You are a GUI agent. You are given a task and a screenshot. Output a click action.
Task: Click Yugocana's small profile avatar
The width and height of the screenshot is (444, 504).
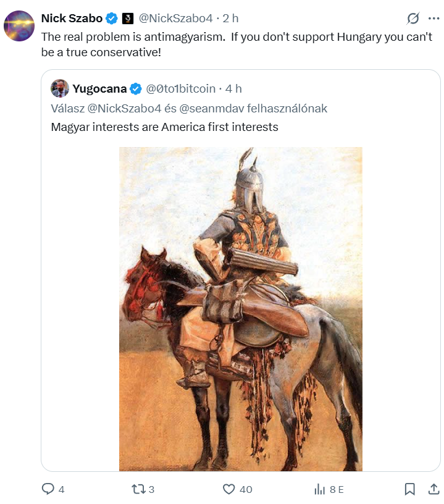(x=59, y=88)
